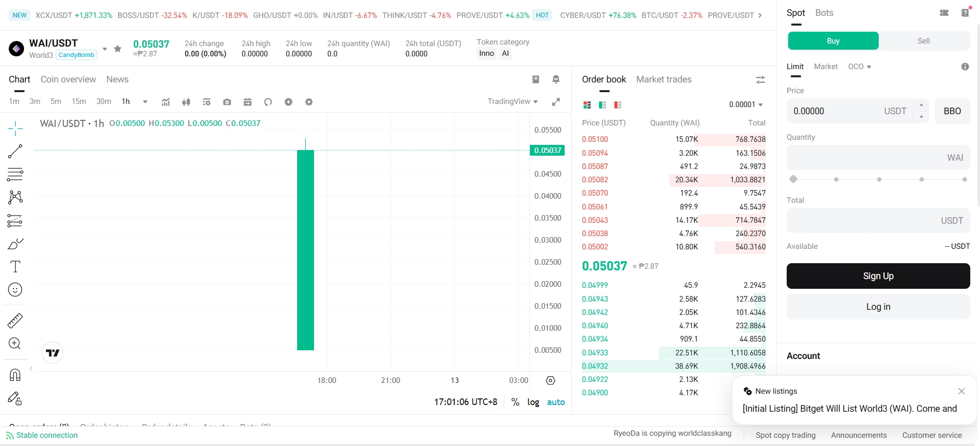Click the Price input field

click(x=850, y=111)
